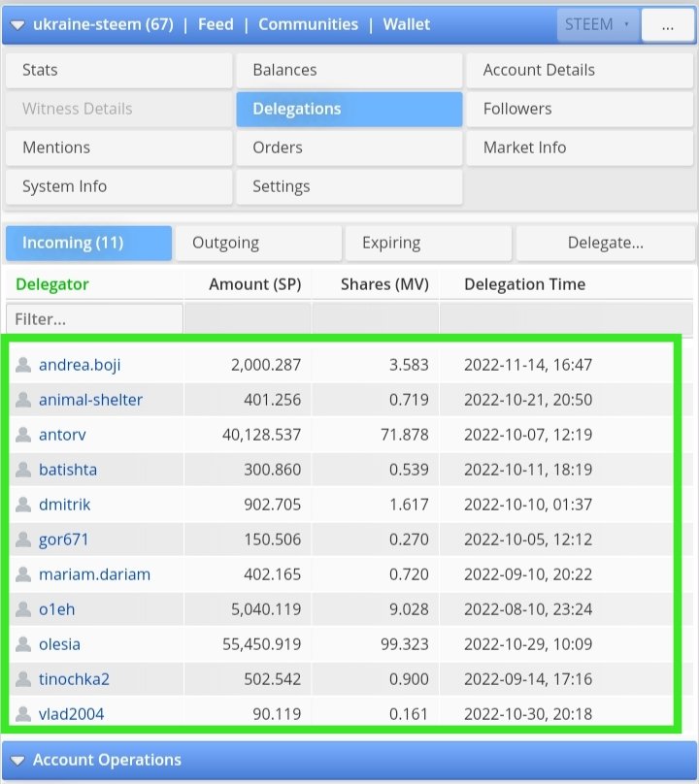
Task: Open dmitrik profile link
Action: coord(64,505)
